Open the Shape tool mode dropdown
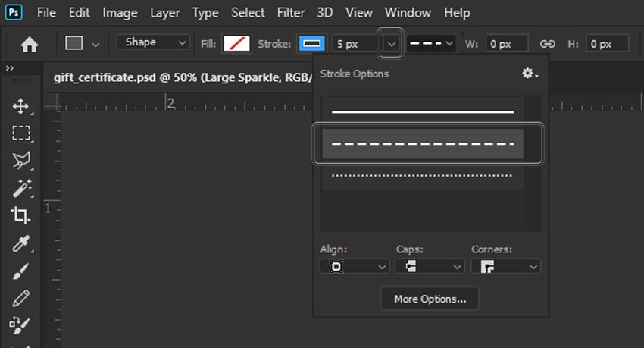 point(153,42)
